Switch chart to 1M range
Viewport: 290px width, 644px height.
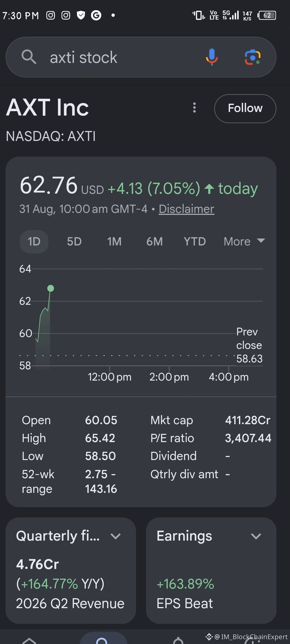point(114,242)
